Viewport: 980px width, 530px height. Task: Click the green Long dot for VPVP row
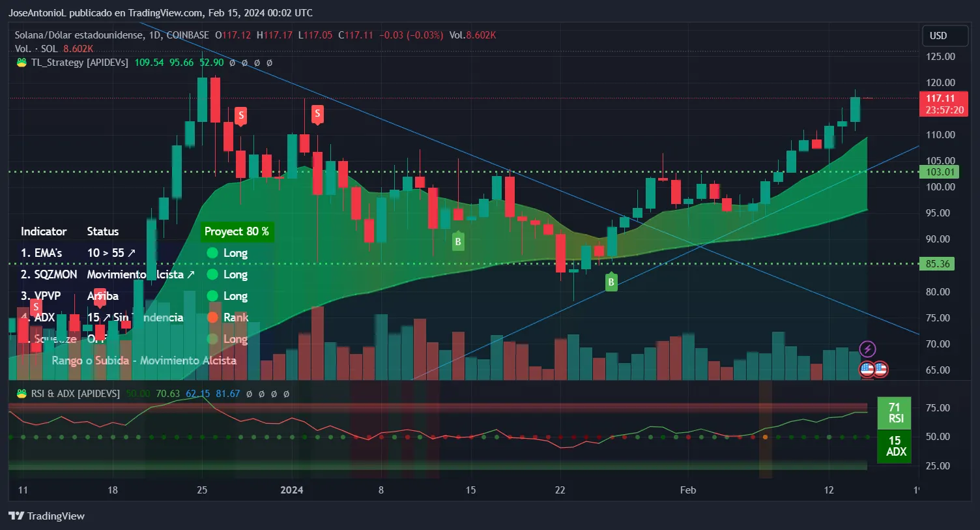pos(212,296)
